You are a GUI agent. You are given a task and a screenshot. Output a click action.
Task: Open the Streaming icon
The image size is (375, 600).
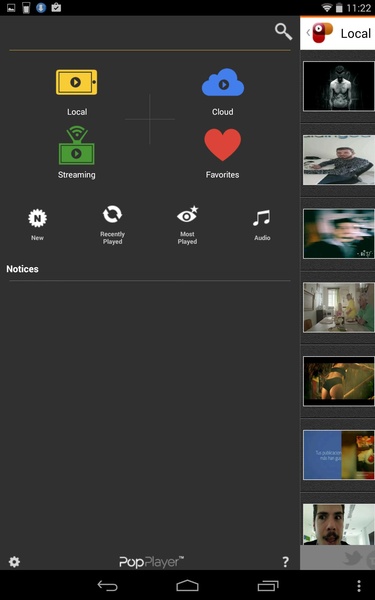point(77,145)
